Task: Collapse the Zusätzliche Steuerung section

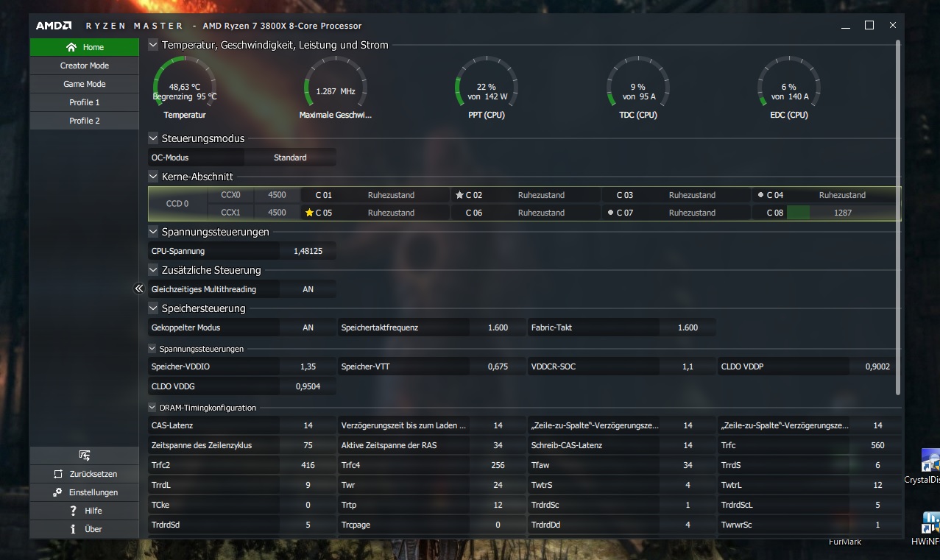Action: point(153,270)
